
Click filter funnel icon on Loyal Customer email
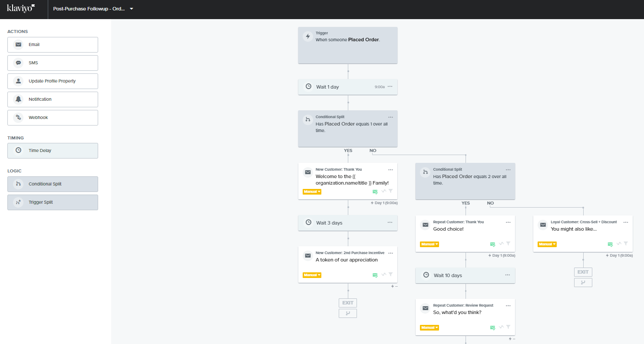tap(626, 244)
